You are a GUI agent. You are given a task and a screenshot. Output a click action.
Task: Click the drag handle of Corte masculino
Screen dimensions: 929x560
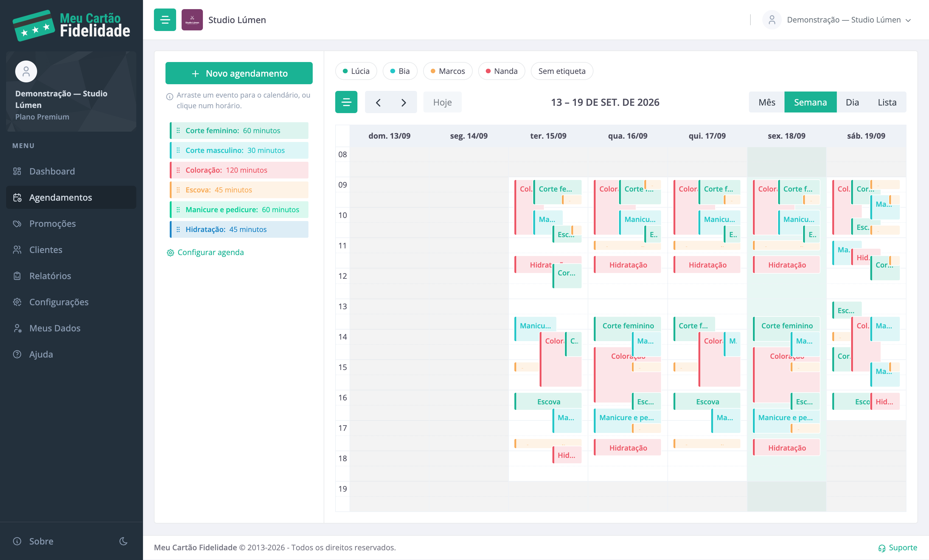pyautogui.click(x=178, y=150)
